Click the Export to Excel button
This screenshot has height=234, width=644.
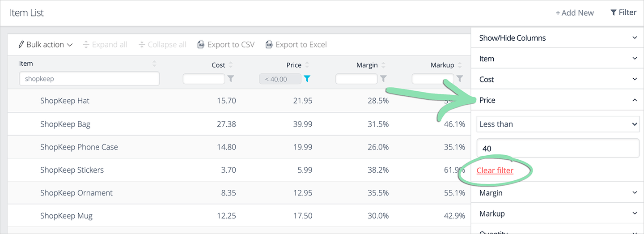[x=296, y=44]
